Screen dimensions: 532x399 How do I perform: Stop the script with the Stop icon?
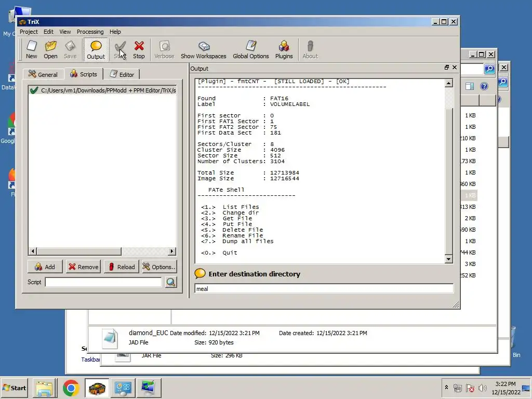(x=139, y=49)
